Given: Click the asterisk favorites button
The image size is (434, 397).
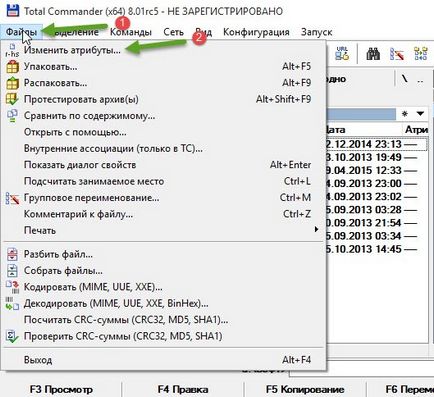Looking at the screenshot, I should pos(405,114).
